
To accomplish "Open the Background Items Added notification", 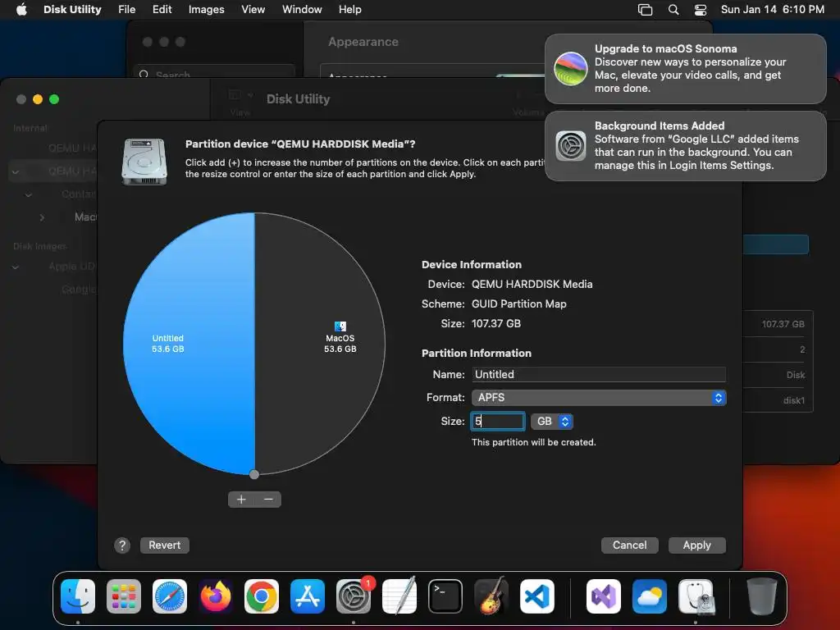I will 686,146.
